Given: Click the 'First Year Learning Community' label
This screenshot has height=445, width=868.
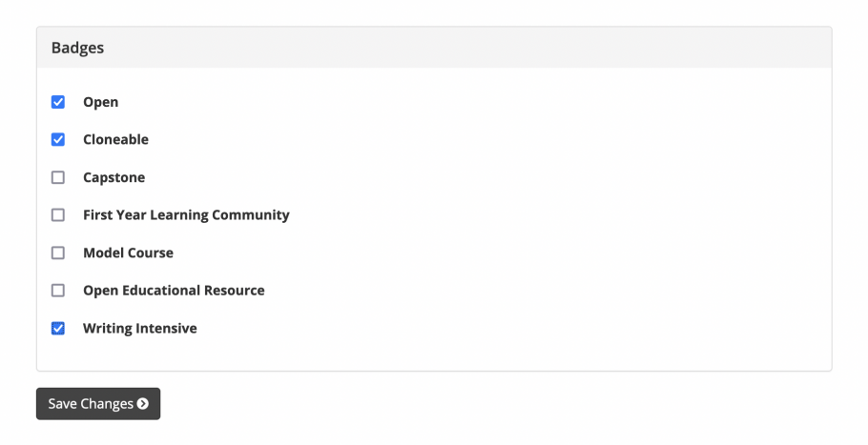Looking at the screenshot, I should coord(186,215).
